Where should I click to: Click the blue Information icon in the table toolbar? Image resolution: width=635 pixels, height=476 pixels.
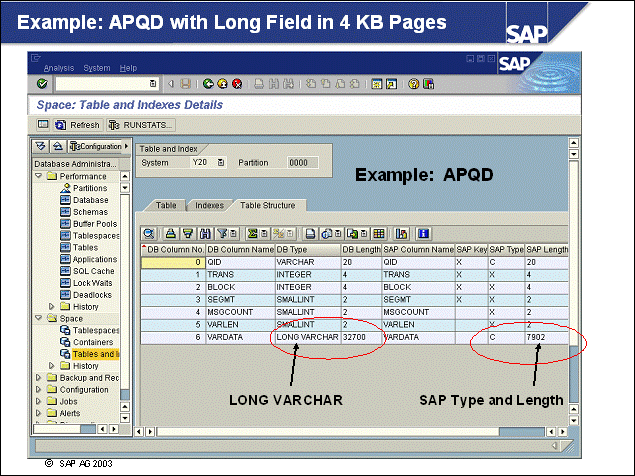(424, 233)
